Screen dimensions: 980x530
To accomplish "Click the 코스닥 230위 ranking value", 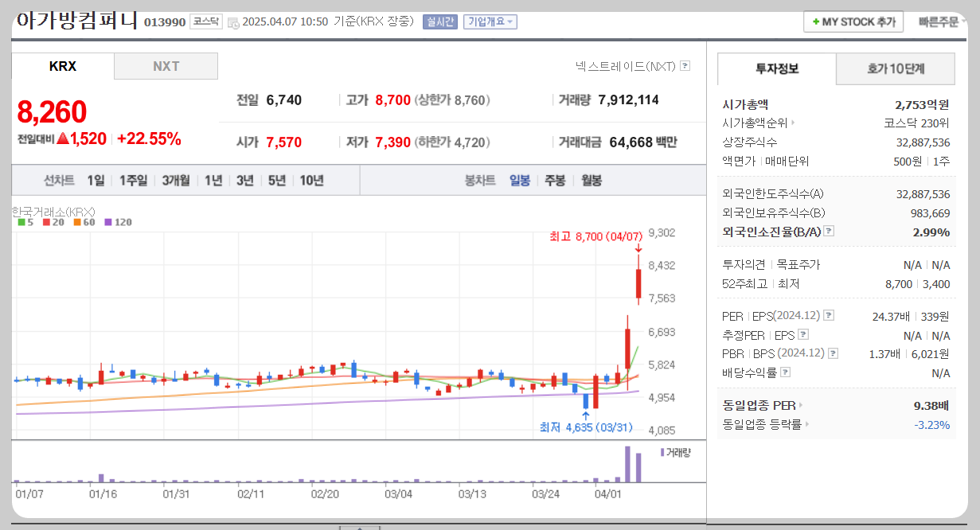I will [917, 123].
